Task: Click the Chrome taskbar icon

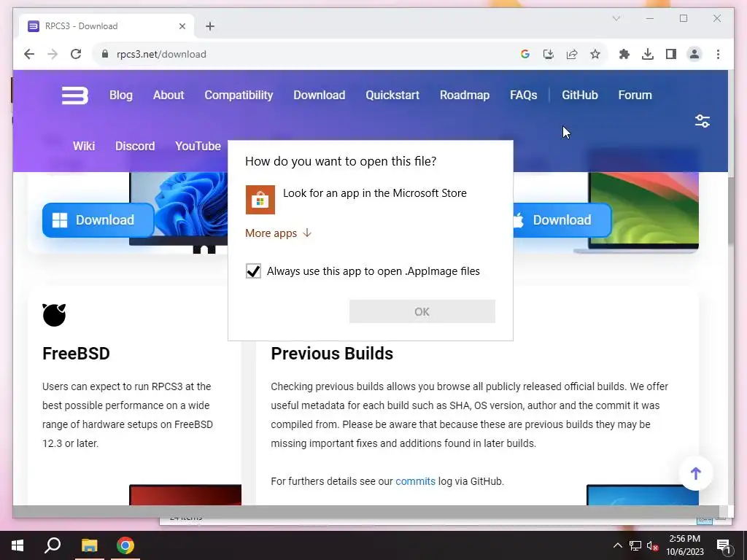Action: click(125, 545)
